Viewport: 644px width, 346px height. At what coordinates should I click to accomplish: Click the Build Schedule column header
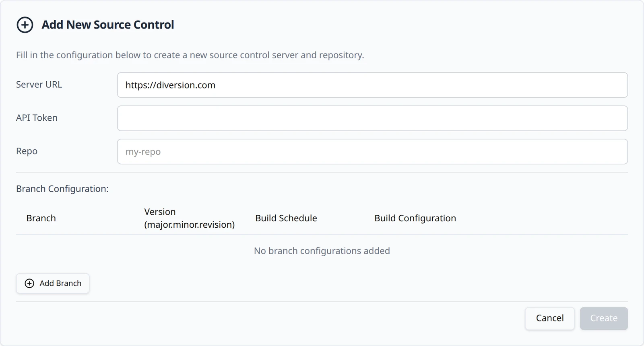(286, 218)
